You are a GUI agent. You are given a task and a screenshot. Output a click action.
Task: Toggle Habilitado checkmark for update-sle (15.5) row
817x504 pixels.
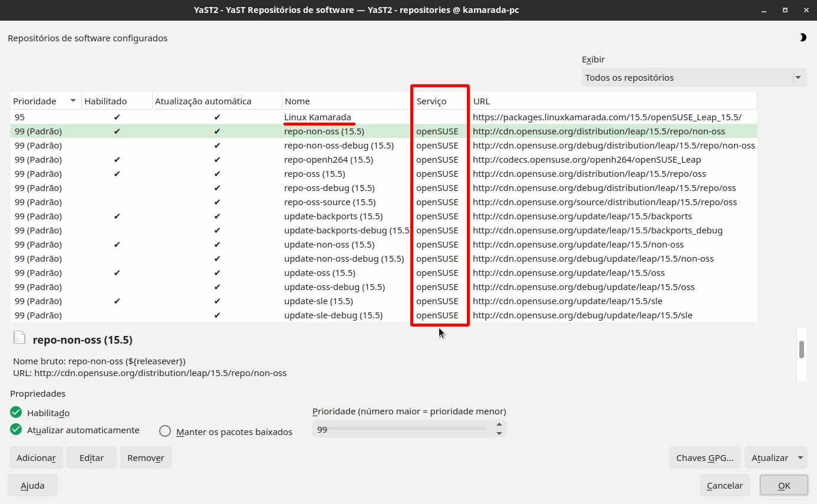[117, 301]
